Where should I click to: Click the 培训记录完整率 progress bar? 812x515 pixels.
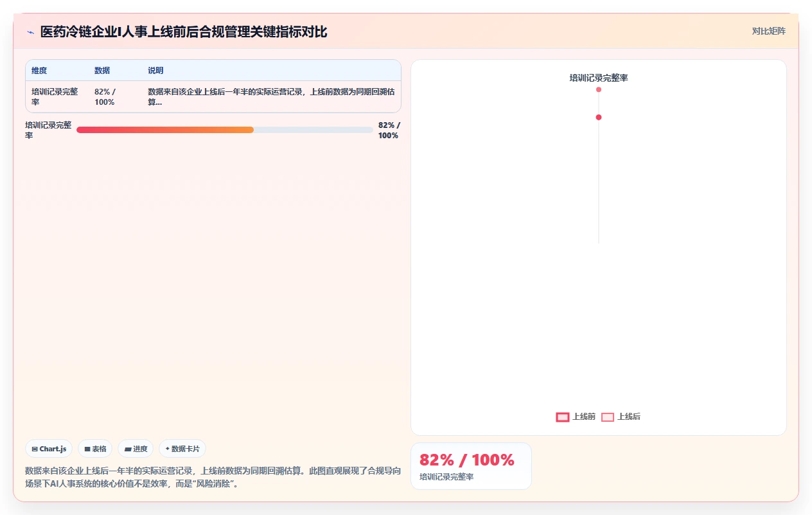tap(225, 130)
